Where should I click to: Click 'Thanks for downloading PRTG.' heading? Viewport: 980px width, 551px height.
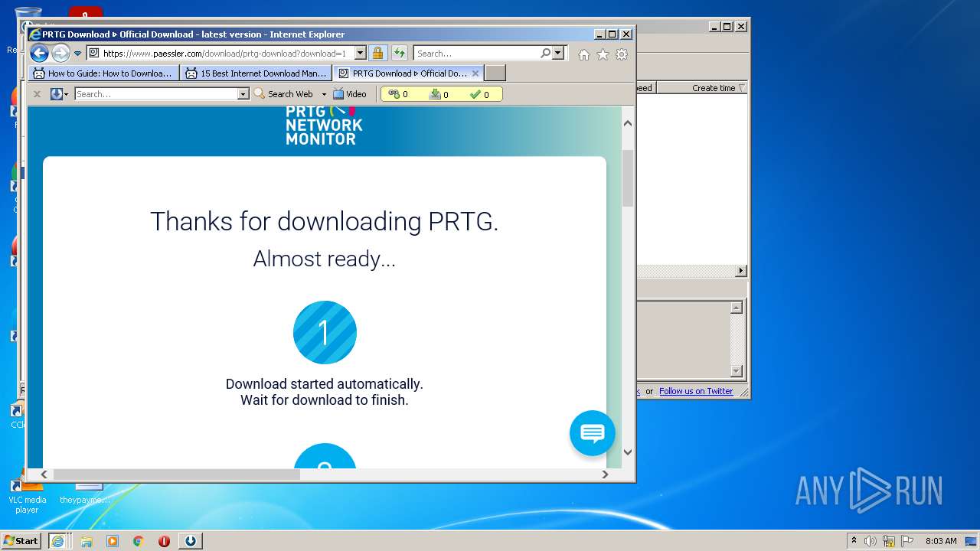coord(325,221)
